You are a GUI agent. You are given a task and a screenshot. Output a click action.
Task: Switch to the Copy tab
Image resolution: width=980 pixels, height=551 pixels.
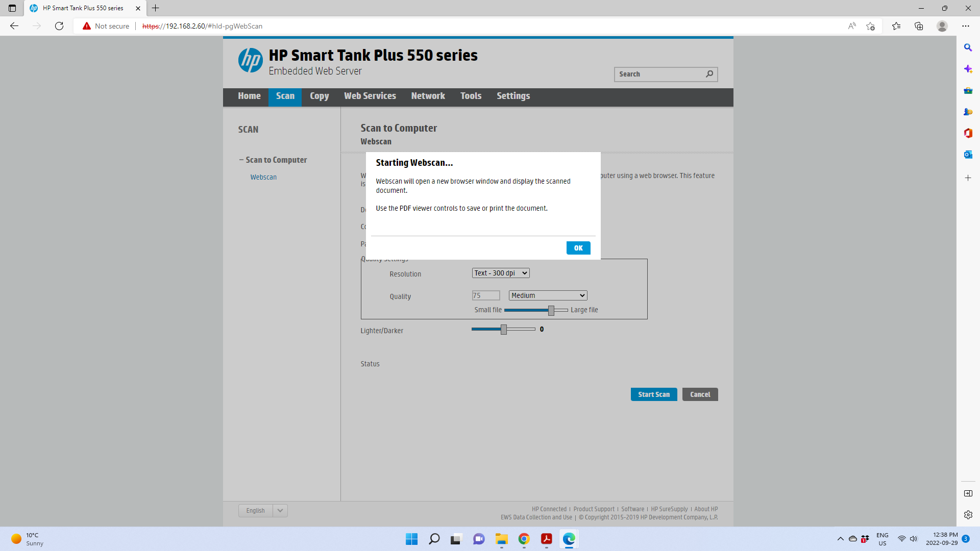coord(319,96)
